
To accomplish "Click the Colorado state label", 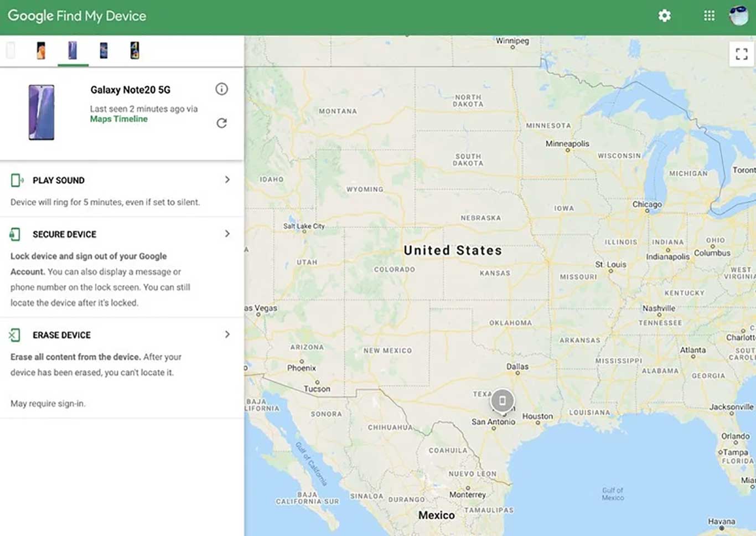I will coord(394,270).
